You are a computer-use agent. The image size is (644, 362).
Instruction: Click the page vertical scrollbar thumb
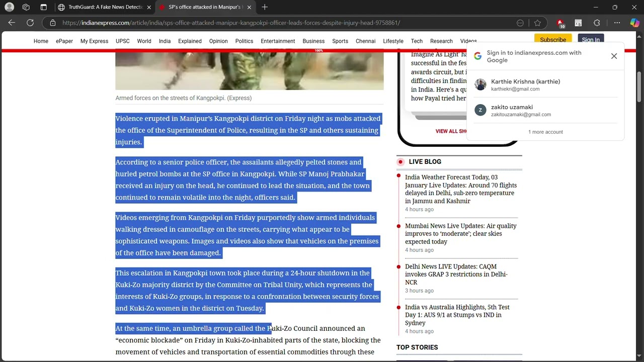[x=639, y=86]
